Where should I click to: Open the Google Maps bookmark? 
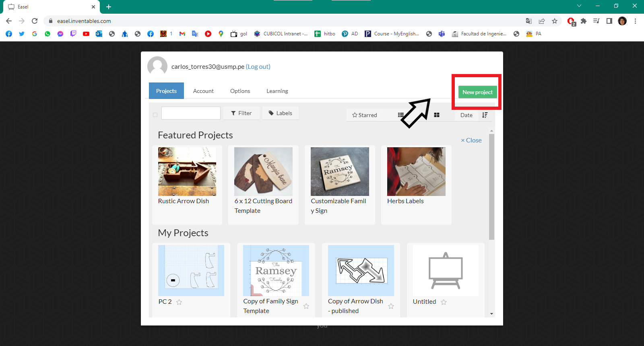(221, 34)
